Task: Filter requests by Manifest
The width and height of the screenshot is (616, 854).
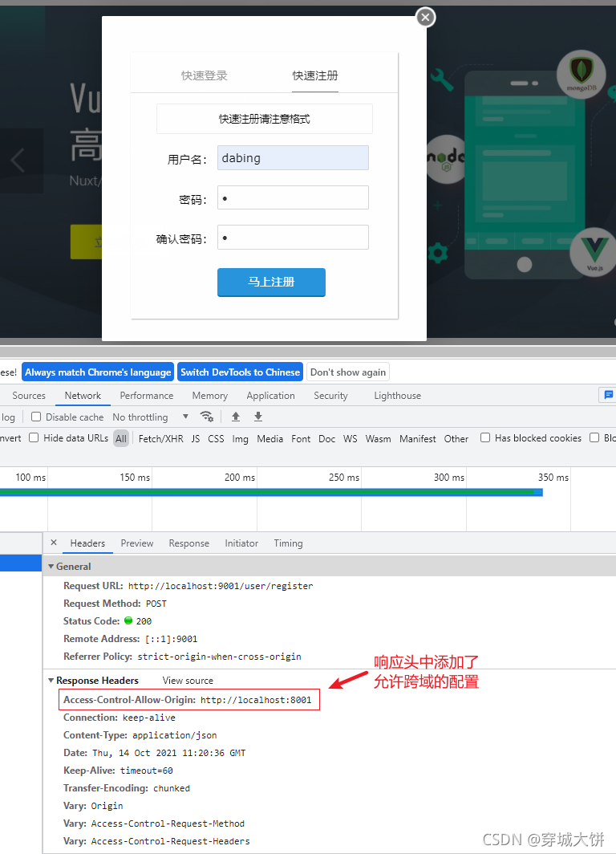Action: tap(417, 438)
